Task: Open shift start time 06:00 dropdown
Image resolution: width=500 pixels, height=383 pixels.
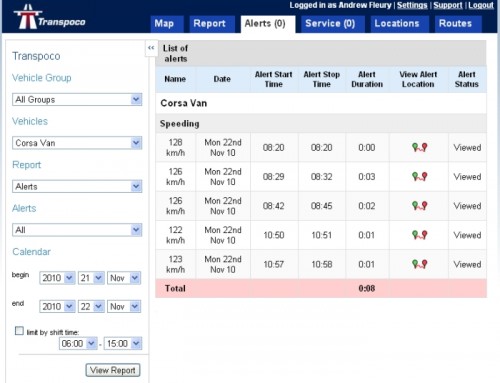Action: click(x=78, y=343)
